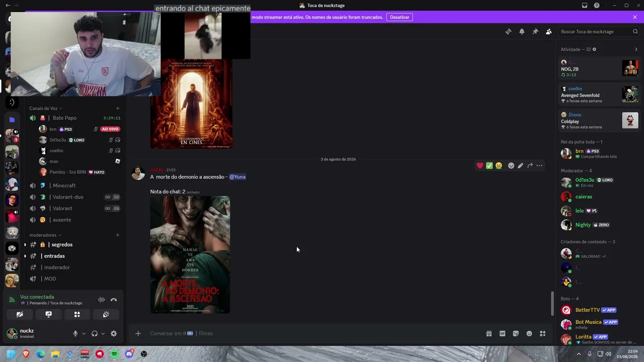The height and width of the screenshot is (362, 644).
Task: Deafen with the headphones icon
Action: point(94,333)
